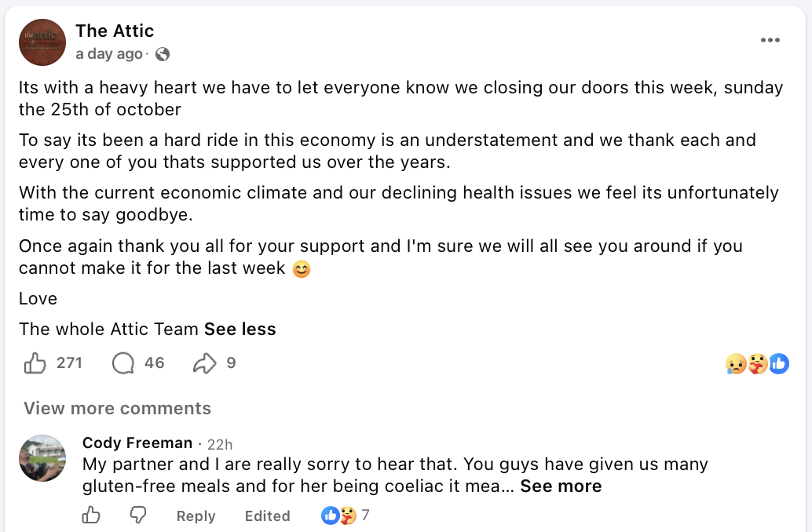Click Cody Freeman's avatar photo
812x532 pixels.
tap(42, 458)
